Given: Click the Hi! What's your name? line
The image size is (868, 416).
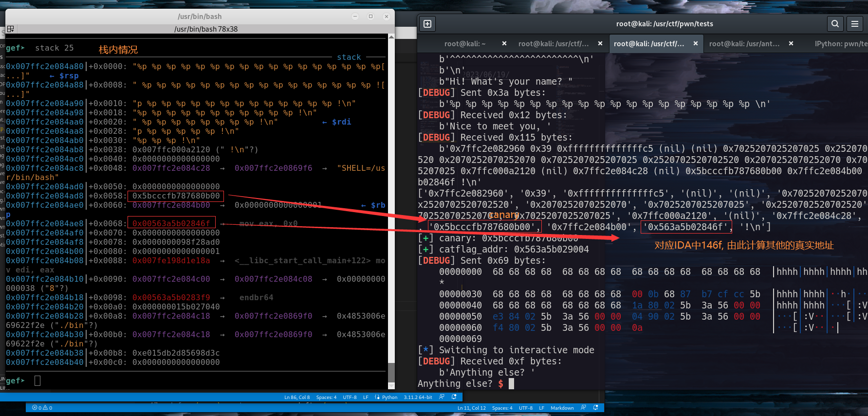Looking at the screenshot, I should pos(506,82).
